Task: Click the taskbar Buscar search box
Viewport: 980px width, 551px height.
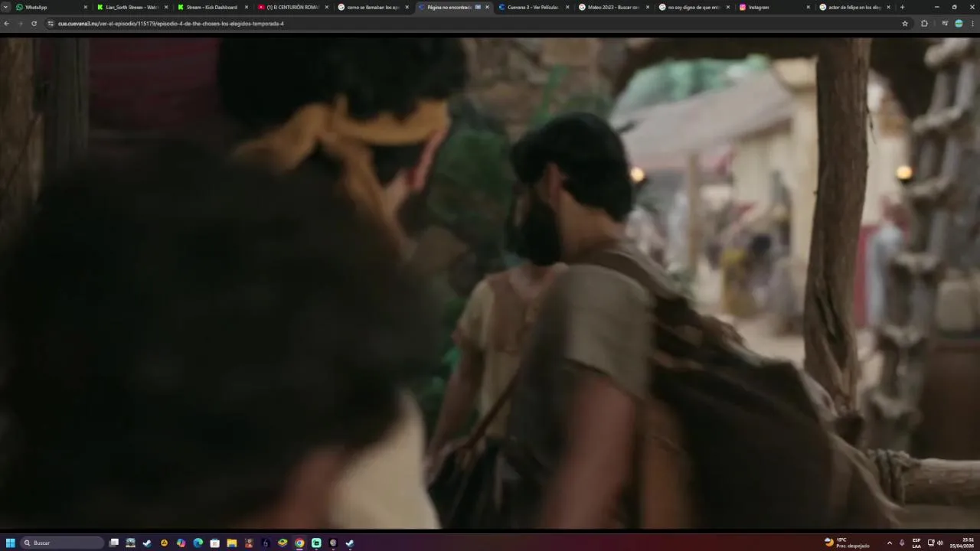Action: click(x=62, y=543)
